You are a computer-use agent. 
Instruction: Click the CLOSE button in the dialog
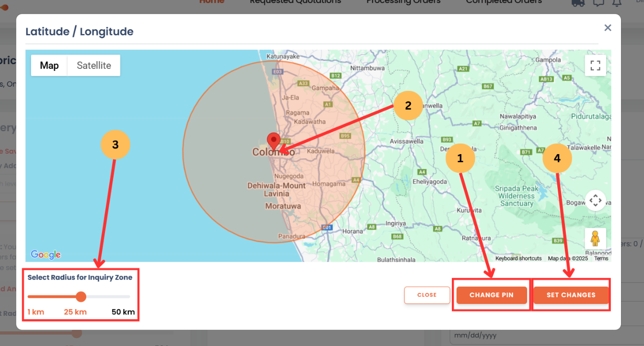pyautogui.click(x=427, y=295)
